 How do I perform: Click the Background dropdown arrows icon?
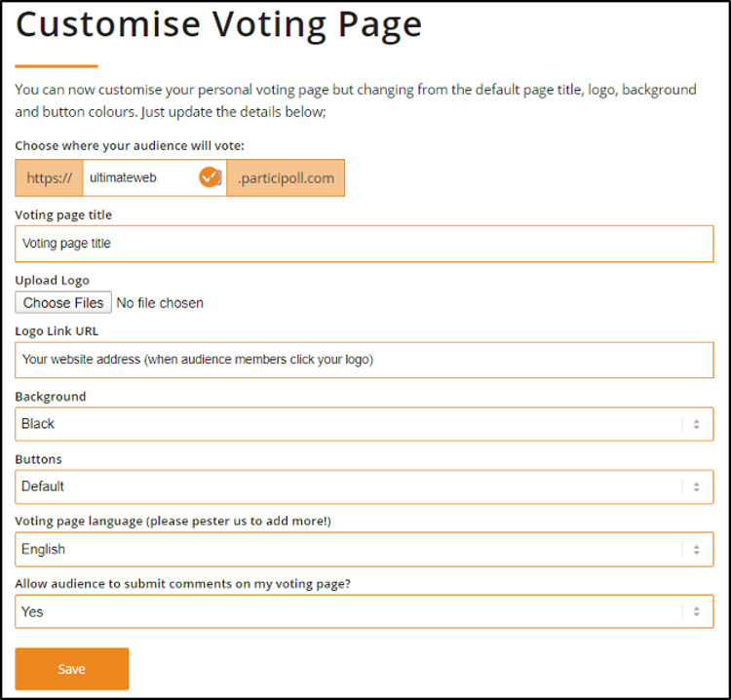pyautogui.click(x=696, y=424)
